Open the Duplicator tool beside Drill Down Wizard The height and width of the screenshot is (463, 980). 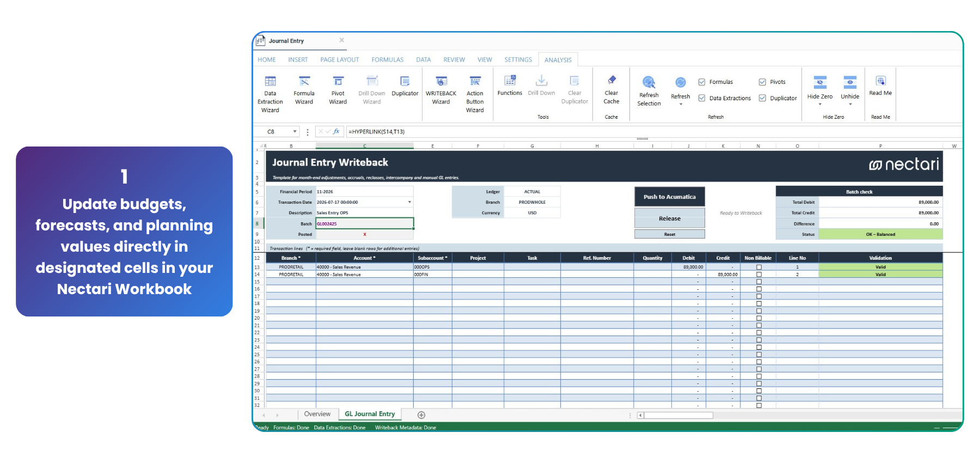405,87
